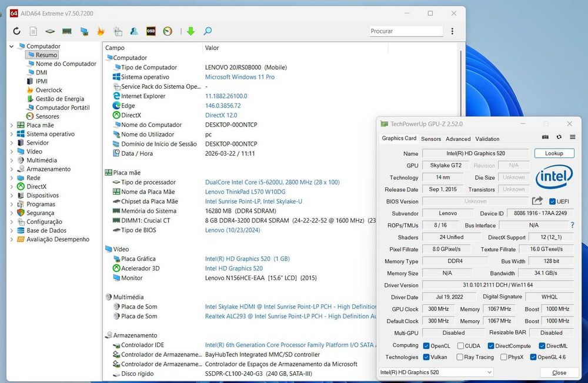This screenshot has height=383, width=588.
Task: Open the Lenovo ThinkPad L570 W10DG link
Action: (x=245, y=192)
